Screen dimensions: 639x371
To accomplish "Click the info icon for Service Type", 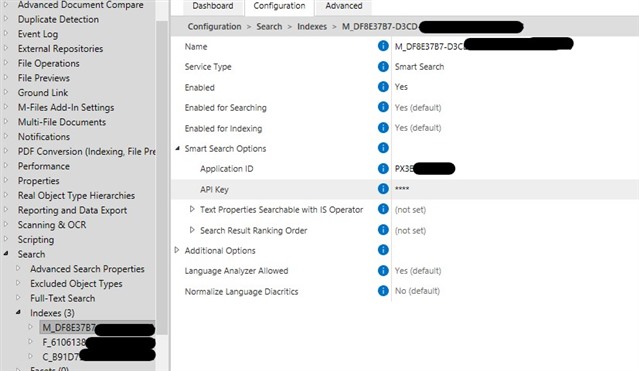I will pos(383,66).
